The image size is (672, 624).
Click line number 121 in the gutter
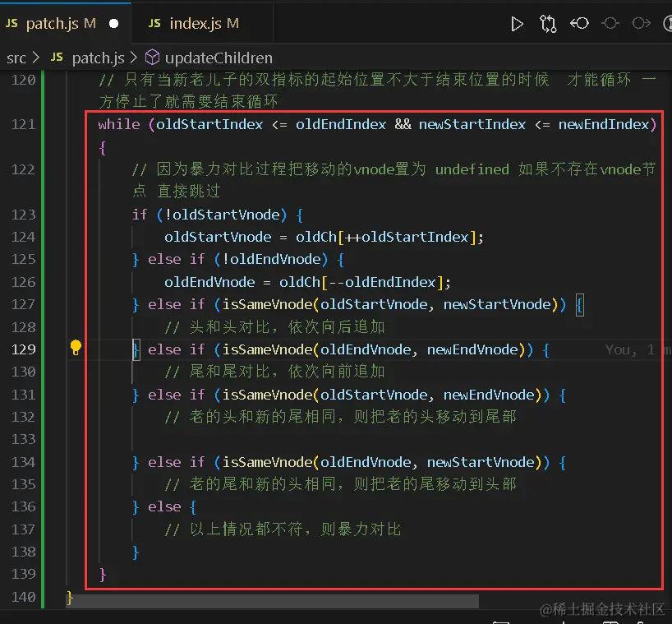pyautogui.click(x=23, y=124)
